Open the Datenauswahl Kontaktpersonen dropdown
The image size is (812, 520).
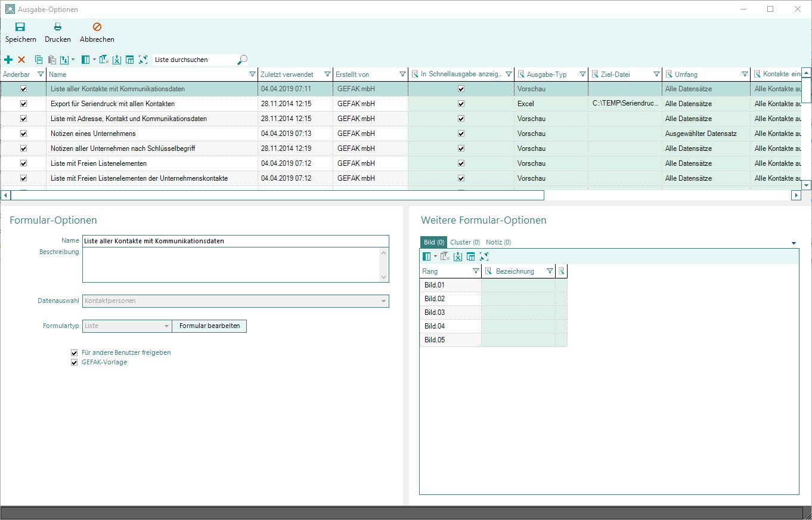[384, 301]
